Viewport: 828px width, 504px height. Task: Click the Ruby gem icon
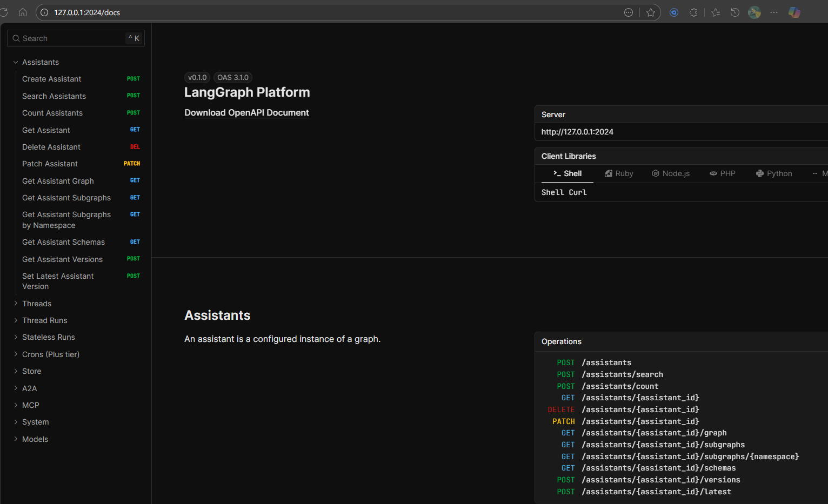point(609,173)
